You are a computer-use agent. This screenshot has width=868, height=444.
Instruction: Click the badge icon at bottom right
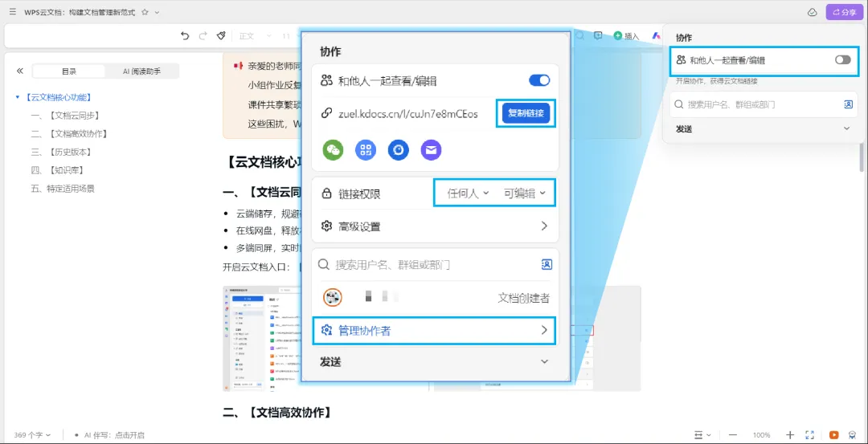(x=853, y=435)
